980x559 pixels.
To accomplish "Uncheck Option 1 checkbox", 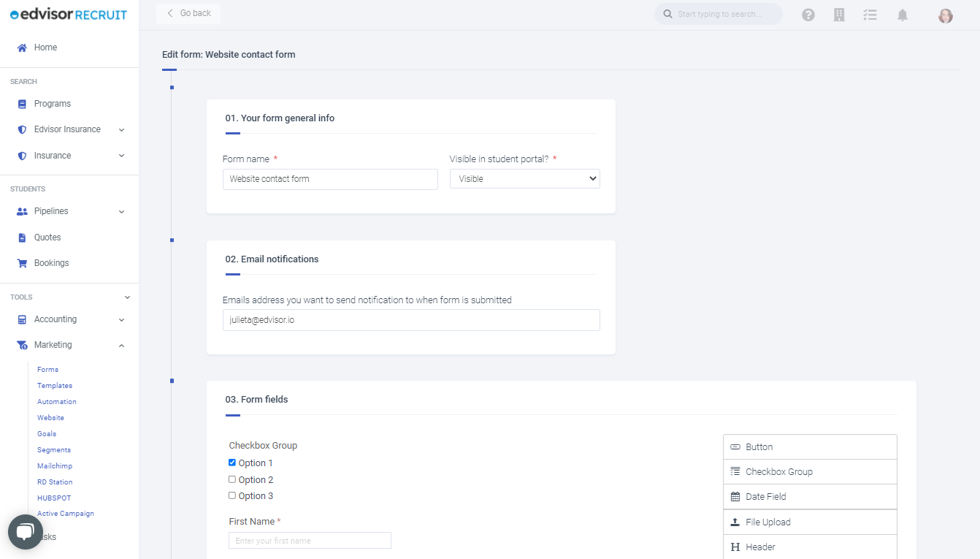I will (x=232, y=463).
